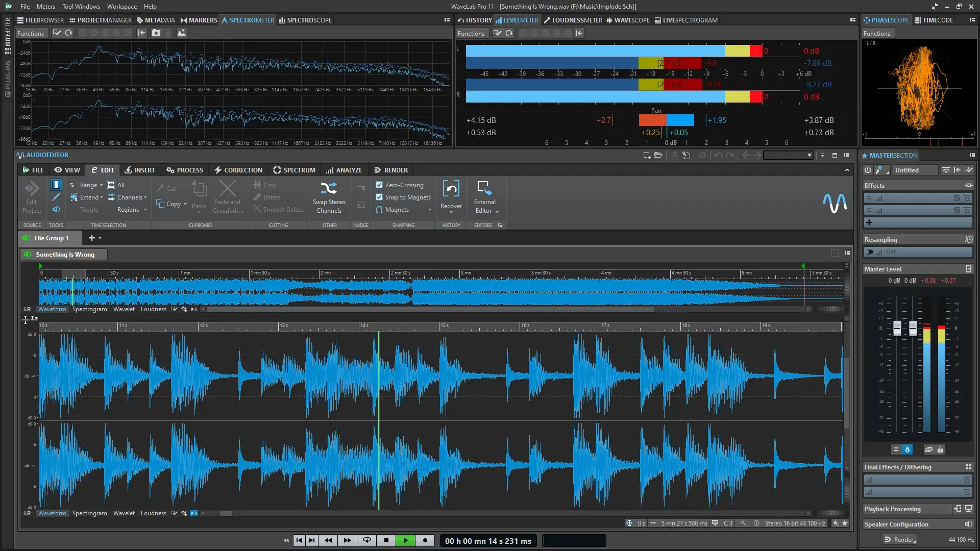The height and width of the screenshot is (551, 980).
Task: Uncheck the Zero-Crossing checkbox
Action: coord(379,185)
